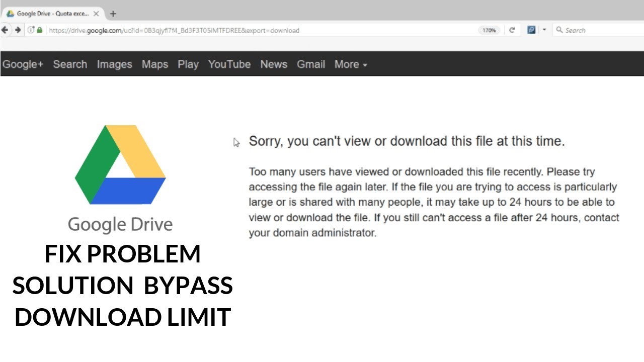Click text 'your domain administrator.'

tap(312, 233)
